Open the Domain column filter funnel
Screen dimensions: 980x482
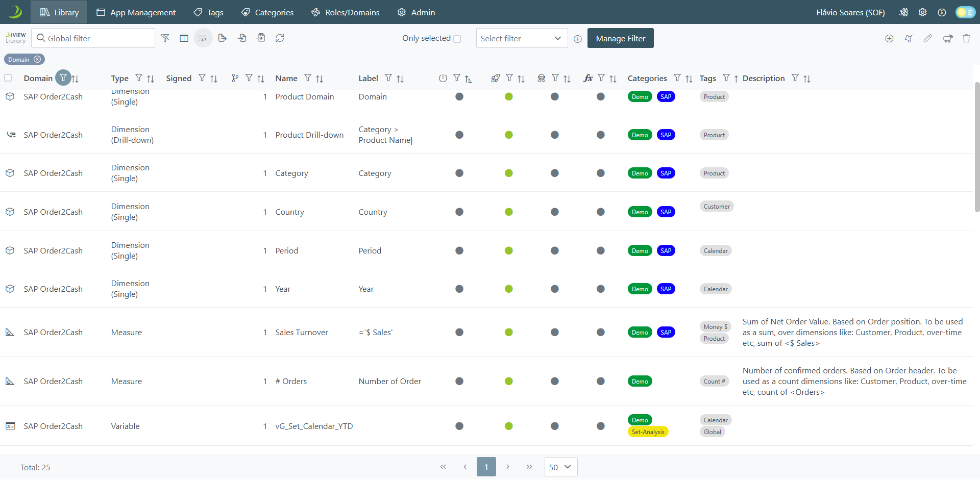pos(63,78)
